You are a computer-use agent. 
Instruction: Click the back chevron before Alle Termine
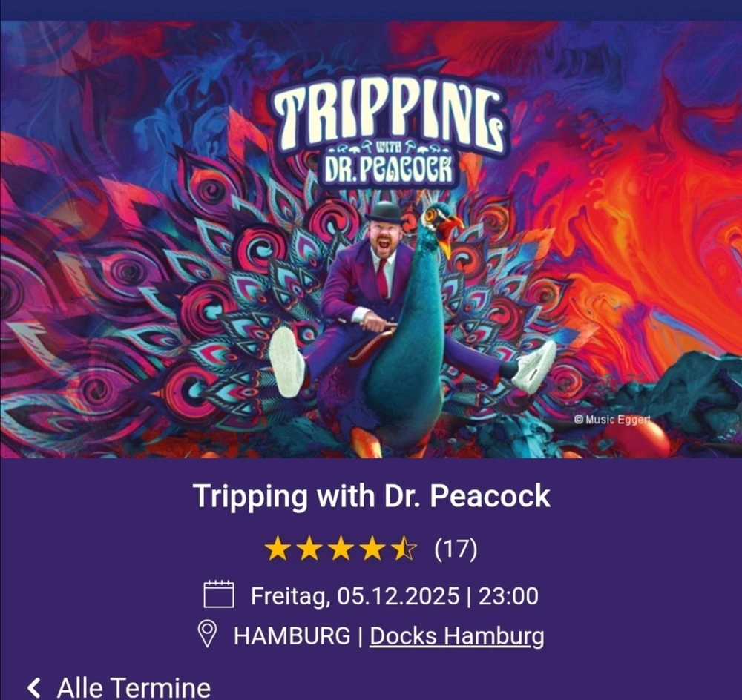[33, 687]
